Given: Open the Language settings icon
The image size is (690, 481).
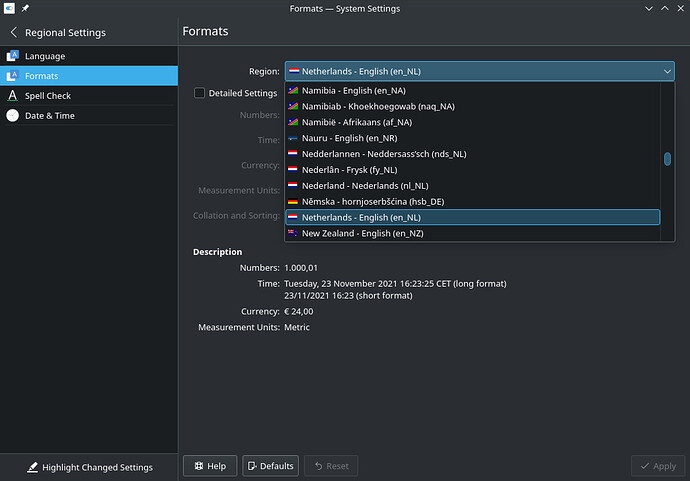Looking at the screenshot, I should point(13,56).
